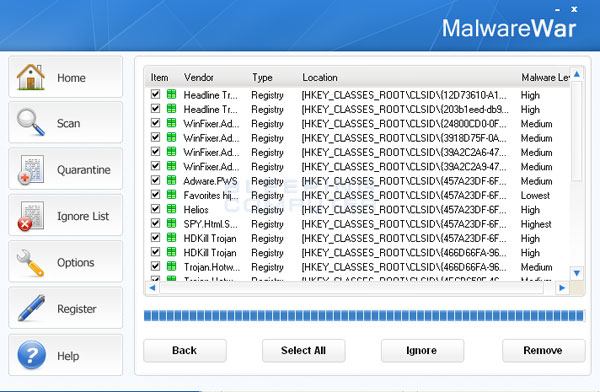This screenshot has width=600, height=392.
Task: Sort by the Type column header
Action: [262, 78]
